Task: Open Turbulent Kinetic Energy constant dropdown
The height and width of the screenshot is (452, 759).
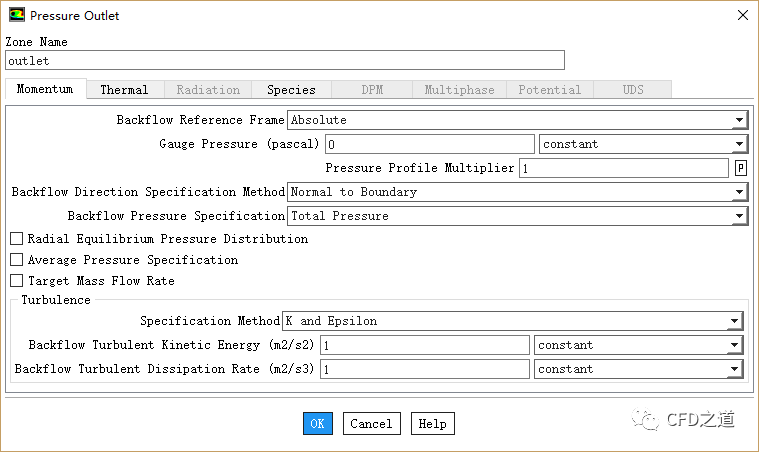Action: tap(735, 345)
